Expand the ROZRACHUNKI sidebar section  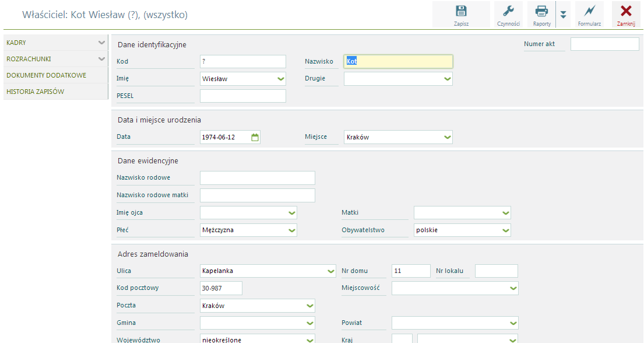tap(101, 59)
